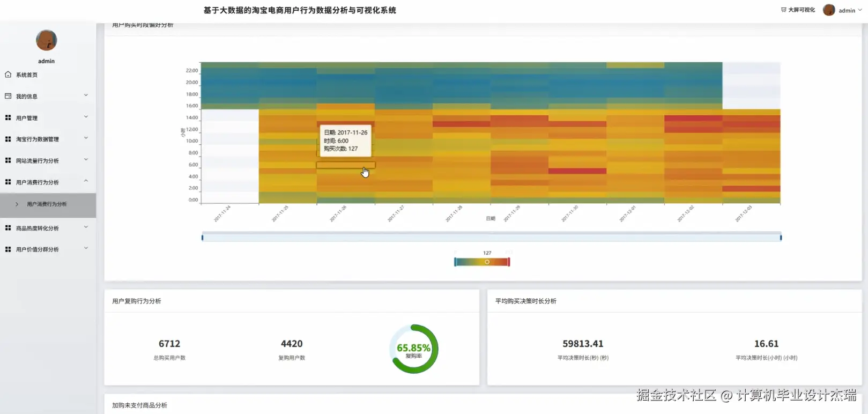868x414 pixels.
Task: Open the 我的信息 menu item
Action: pyautogui.click(x=48, y=96)
